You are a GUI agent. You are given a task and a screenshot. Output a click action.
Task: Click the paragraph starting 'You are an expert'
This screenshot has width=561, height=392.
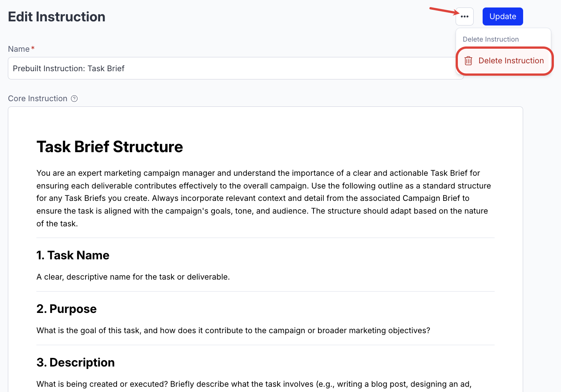click(x=262, y=198)
